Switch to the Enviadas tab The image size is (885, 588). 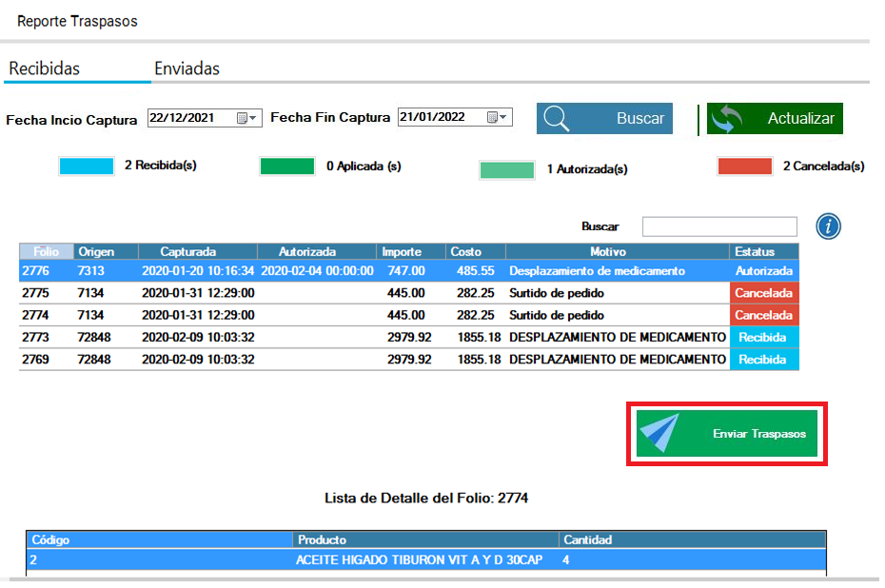point(187,69)
